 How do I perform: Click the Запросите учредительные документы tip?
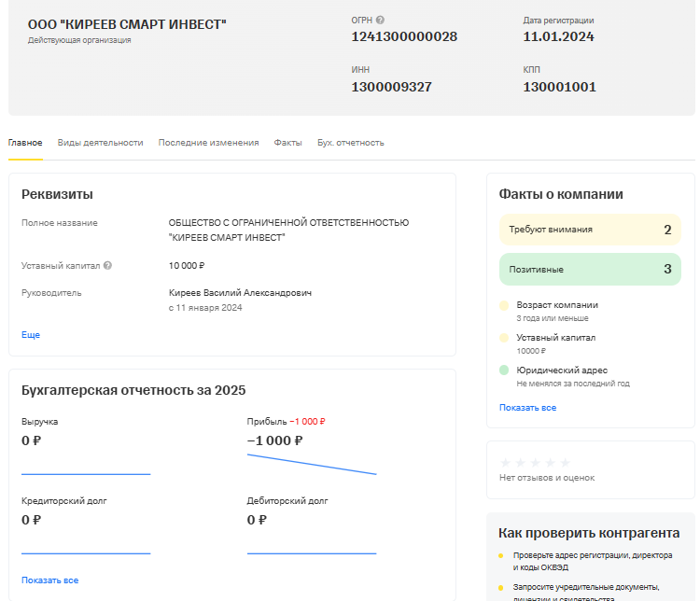586,593
